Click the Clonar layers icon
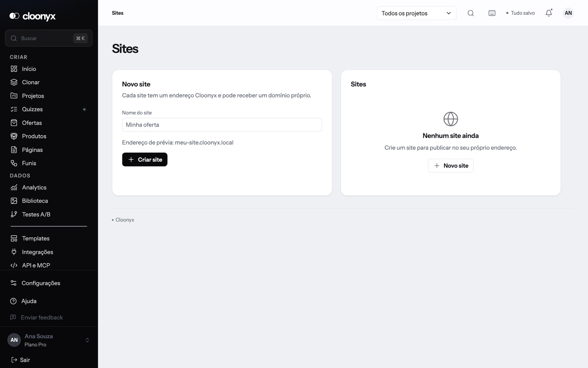Screen dimensions: 588x368 pyautogui.click(x=14, y=82)
